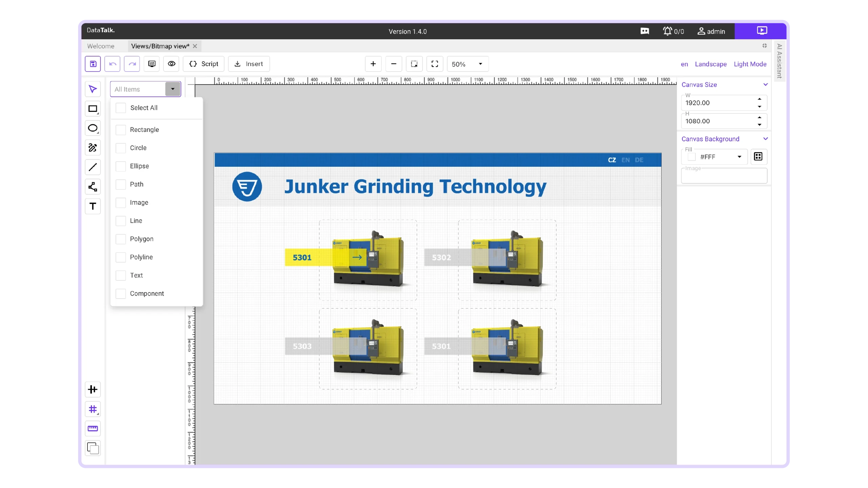Screen dimensions: 868x488
Task: Click the Light Mode link
Action: click(750, 64)
